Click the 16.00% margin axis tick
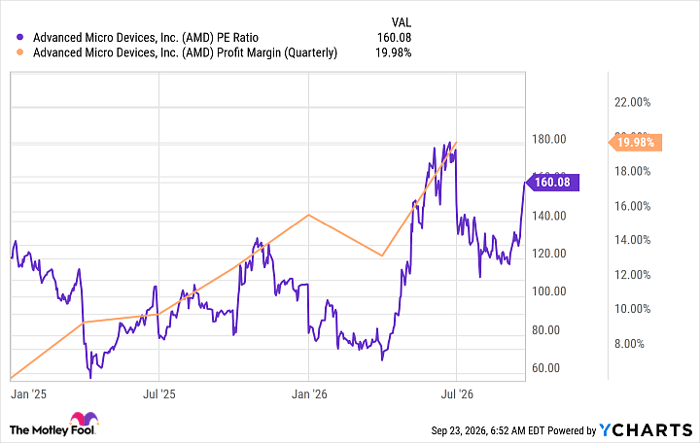 (x=632, y=206)
